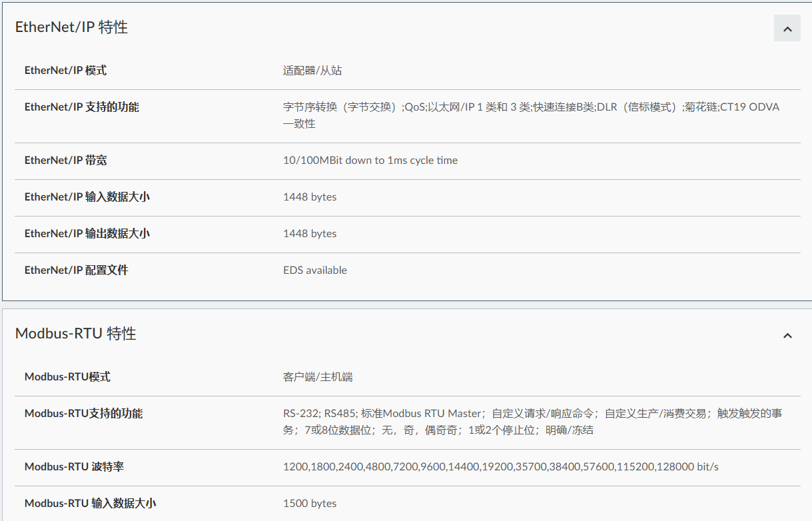This screenshot has height=521, width=812.
Task: Click the EDS available value text
Action: point(314,270)
